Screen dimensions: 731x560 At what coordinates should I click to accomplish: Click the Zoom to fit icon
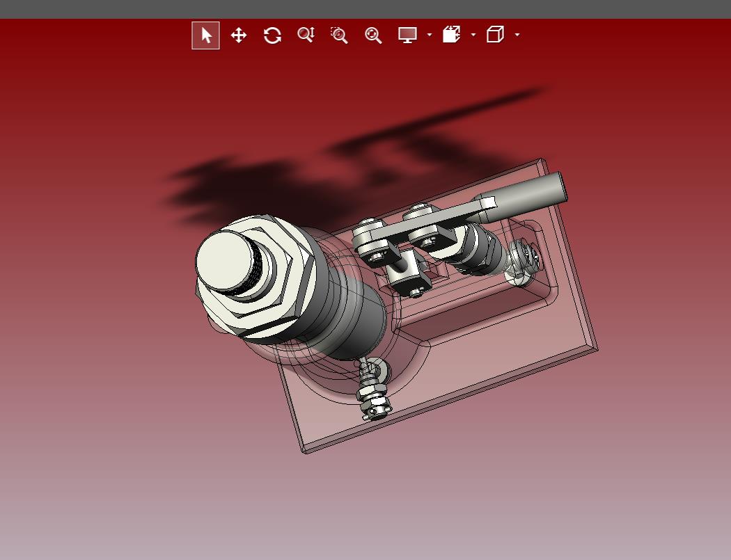[x=373, y=35]
